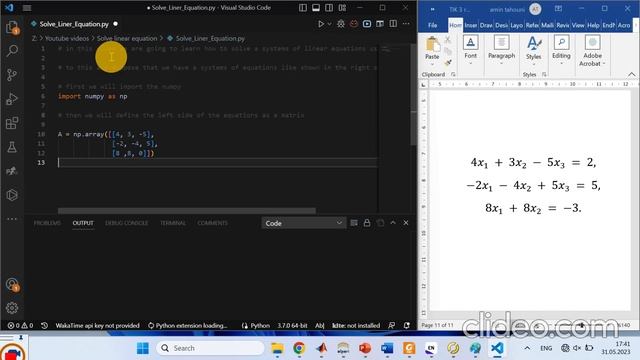The image size is (640, 360).
Task: Open Ribbon Display Options in Word title bar
Action: pos(558,9)
